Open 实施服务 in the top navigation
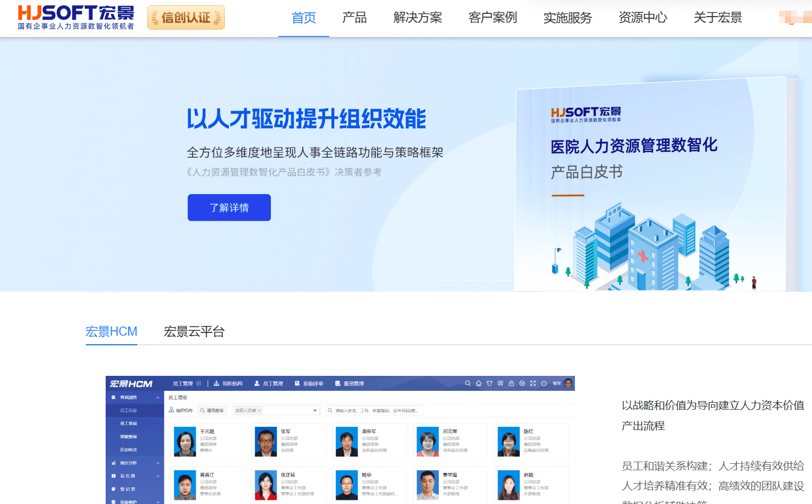 [x=568, y=18]
